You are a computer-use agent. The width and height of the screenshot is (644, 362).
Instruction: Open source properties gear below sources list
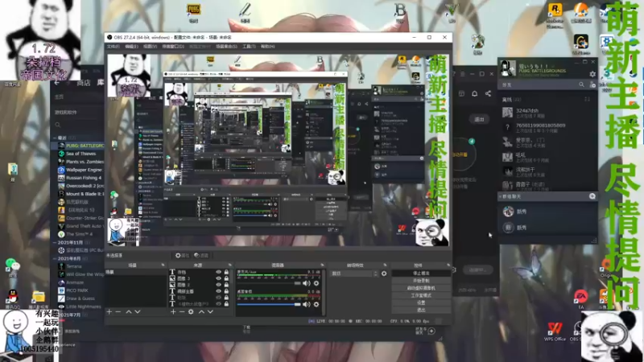pos(191,312)
